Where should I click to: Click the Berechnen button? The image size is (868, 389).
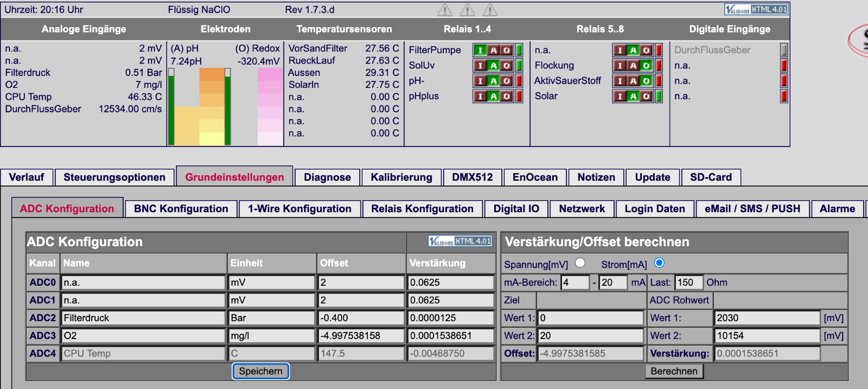[x=674, y=371]
